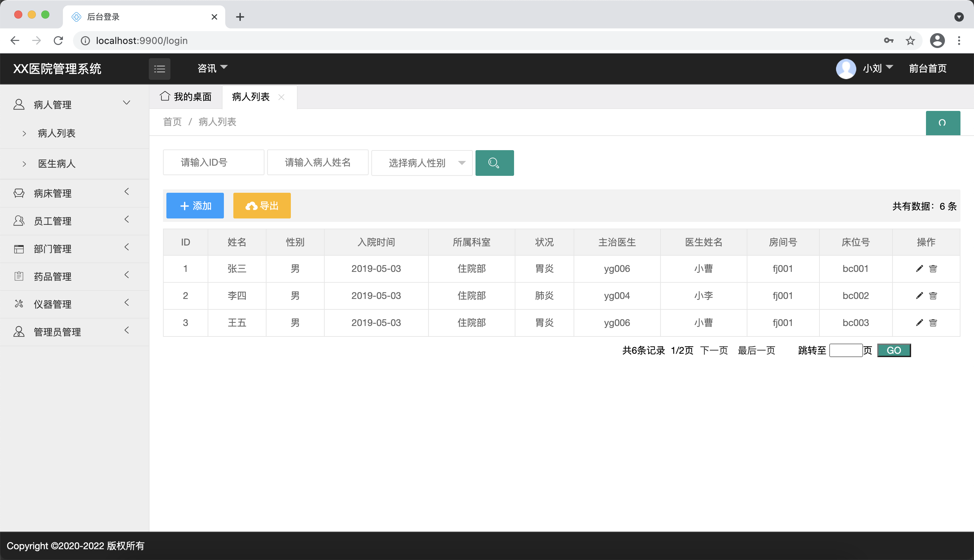Screen dimensions: 974x560
Task: Delete patient 李四 with trash icon
Action: [x=933, y=295]
